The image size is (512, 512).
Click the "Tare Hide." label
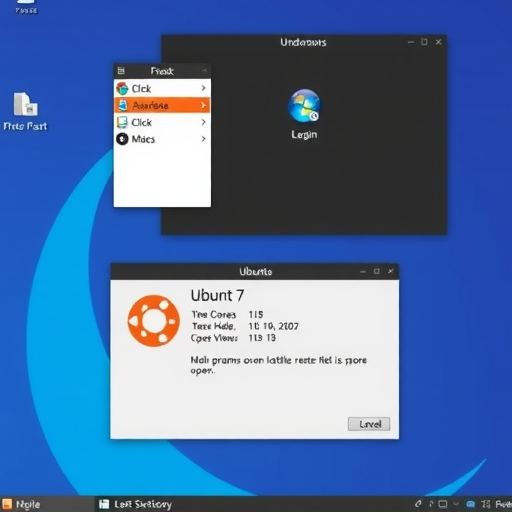pos(213,326)
